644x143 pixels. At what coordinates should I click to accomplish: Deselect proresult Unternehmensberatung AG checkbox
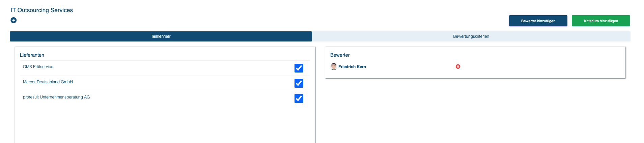[x=299, y=98]
